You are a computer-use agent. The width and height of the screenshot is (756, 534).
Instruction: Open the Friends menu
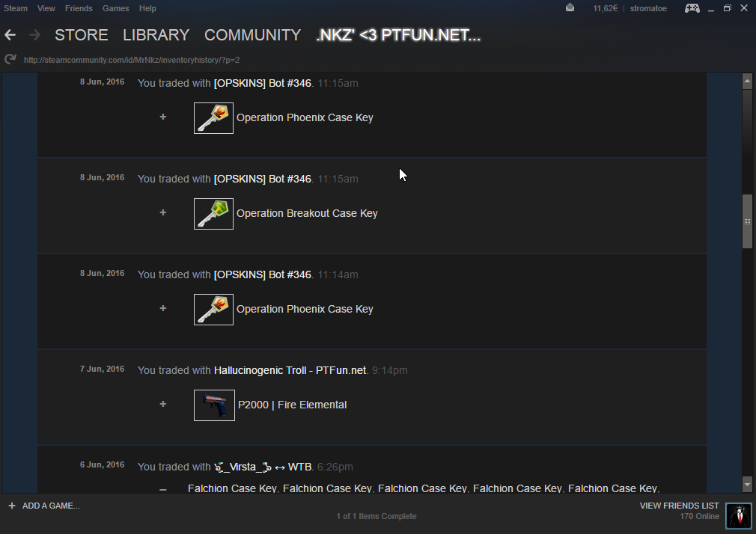click(x=79, y=8)
